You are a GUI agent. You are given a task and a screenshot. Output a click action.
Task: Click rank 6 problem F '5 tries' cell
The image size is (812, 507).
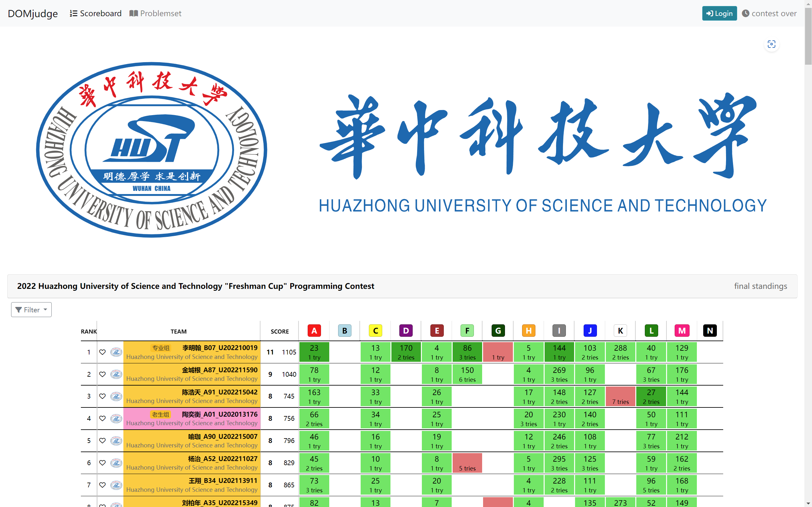(x=467, y=463)
